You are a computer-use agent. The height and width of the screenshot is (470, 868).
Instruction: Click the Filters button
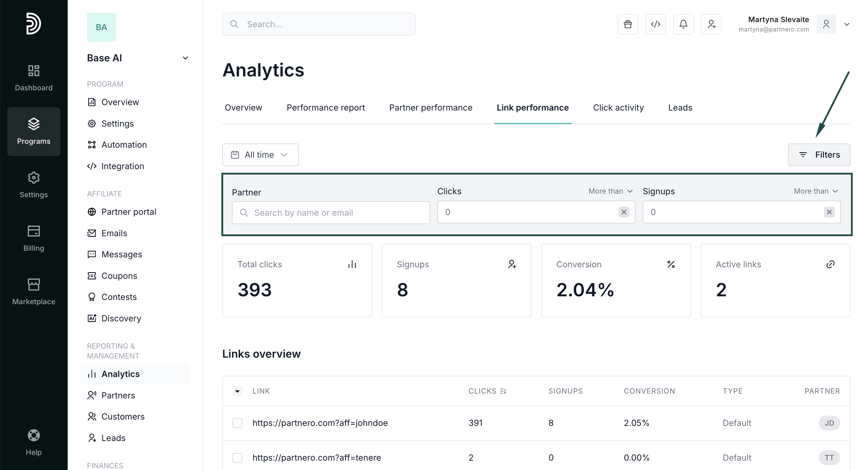pyautogui.click(x=819, y=155)
